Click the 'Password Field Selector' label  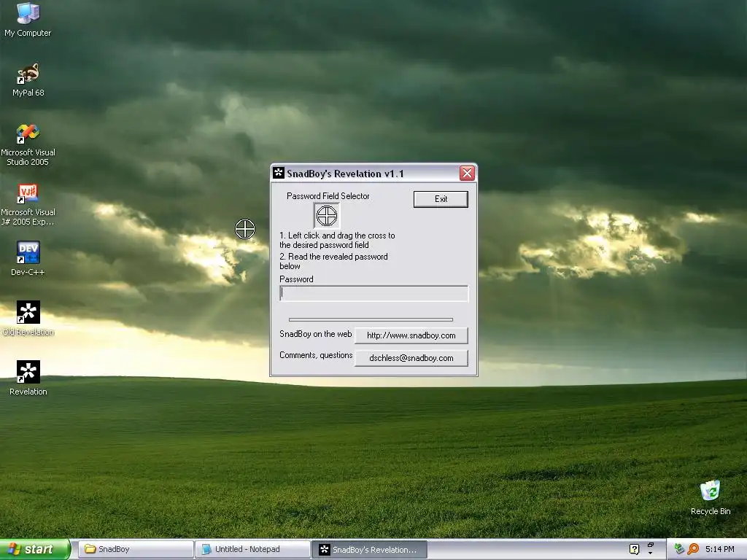point(328,195)
